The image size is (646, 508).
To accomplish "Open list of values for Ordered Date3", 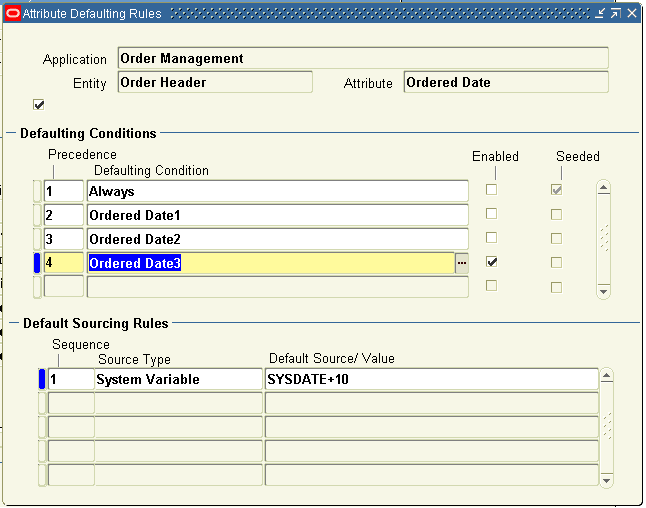I will (x=461, y=263).
